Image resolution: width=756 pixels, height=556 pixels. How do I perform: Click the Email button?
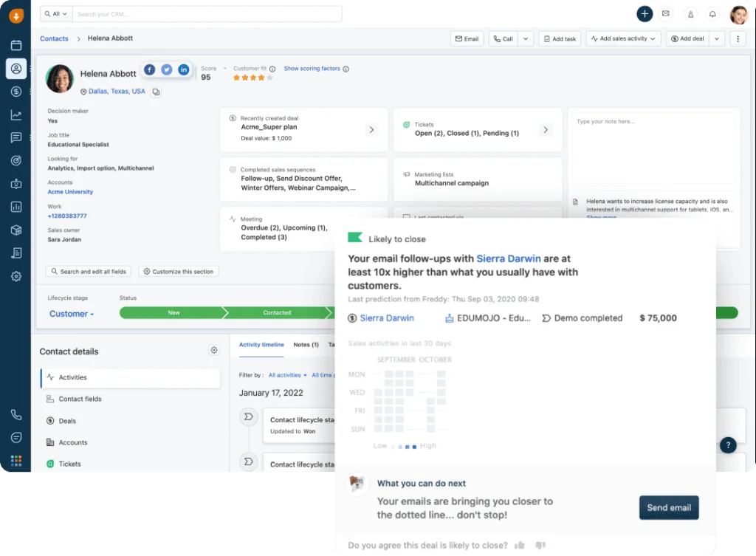(x=467, y=38)
